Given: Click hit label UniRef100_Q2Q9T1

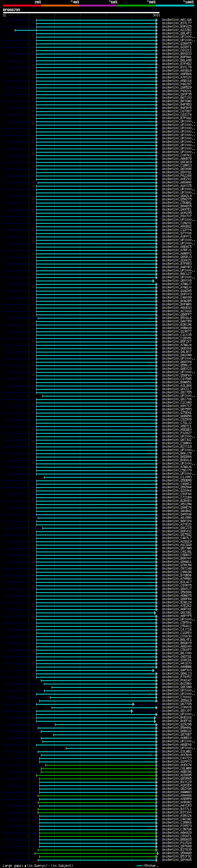Looking at the screenshot, I should coord(176,47).
